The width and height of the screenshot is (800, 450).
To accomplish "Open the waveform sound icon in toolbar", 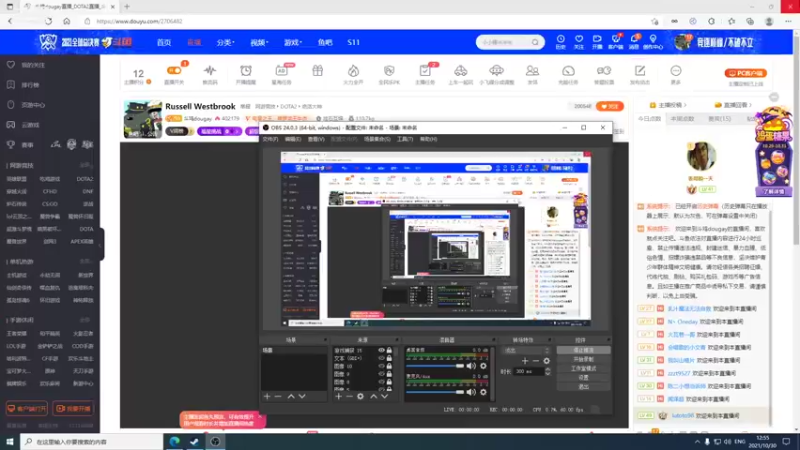I will pos(210,71).
